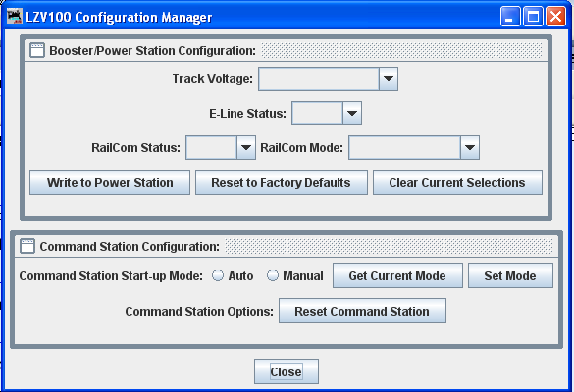Clear Current Selections button
The width and height of the screenshot is (574, 392).
457,182
